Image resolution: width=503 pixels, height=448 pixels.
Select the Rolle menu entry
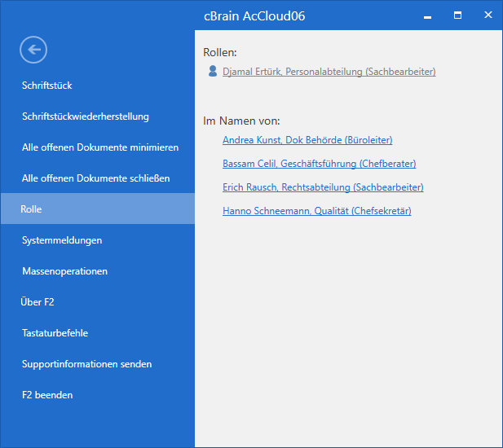[32, 209]
